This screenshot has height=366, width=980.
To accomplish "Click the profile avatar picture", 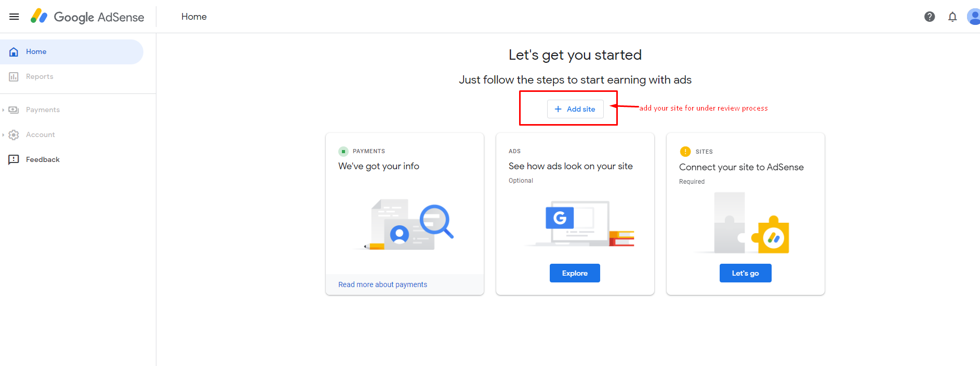I will click(x=973, y=16).
